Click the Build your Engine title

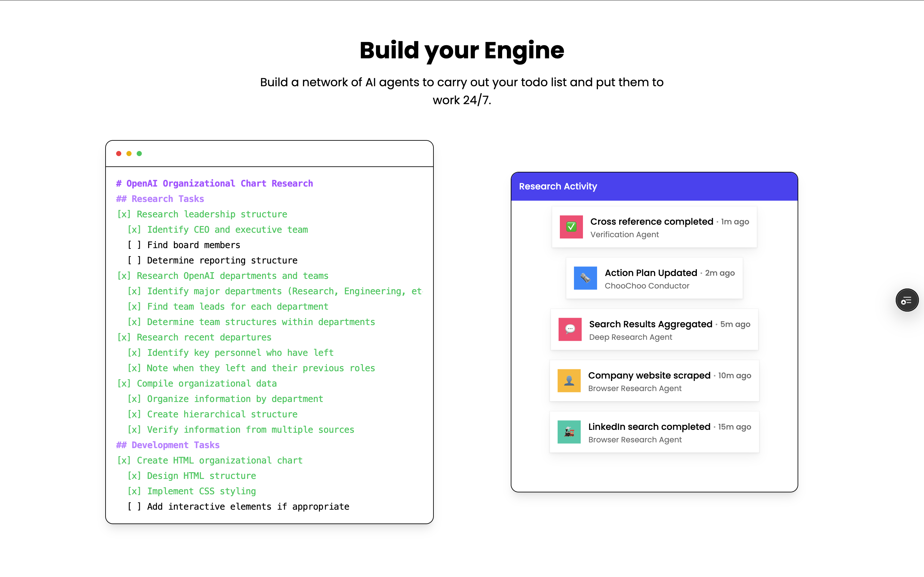462,50
